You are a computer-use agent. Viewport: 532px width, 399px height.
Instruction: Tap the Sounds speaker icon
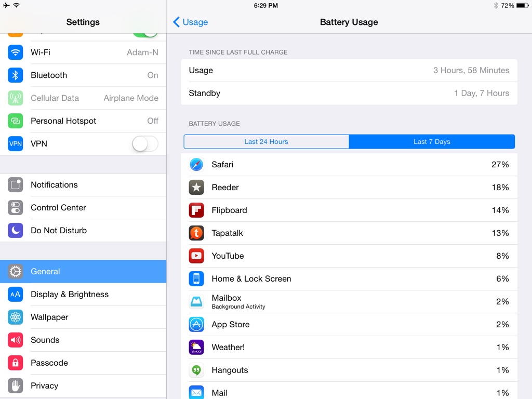tap(15, 340)
